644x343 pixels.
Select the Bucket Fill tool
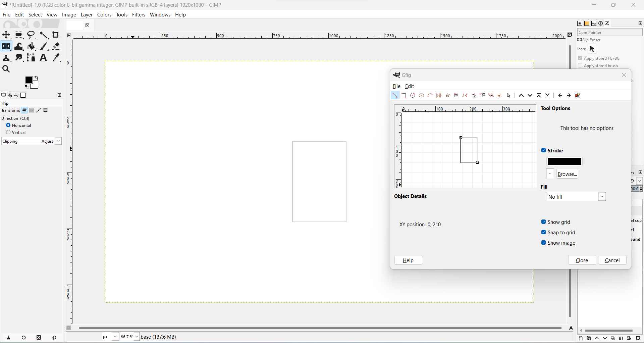pyautogui.click(x=32, y=46)
